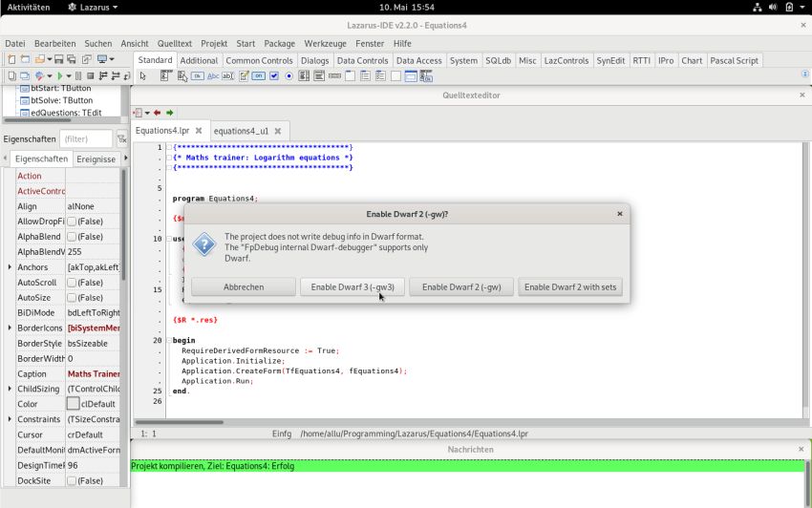The width and height of the screenshot is (812, 508).
Task: Open the dropdown arrow next to Open icon
Action: point(49,59)
